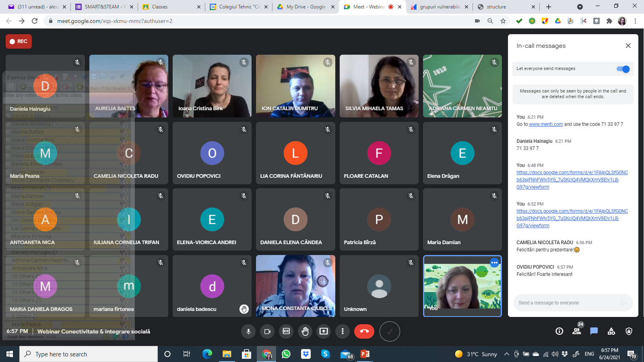
Task: Toggle the camera in the call controls
Action: 267,331
